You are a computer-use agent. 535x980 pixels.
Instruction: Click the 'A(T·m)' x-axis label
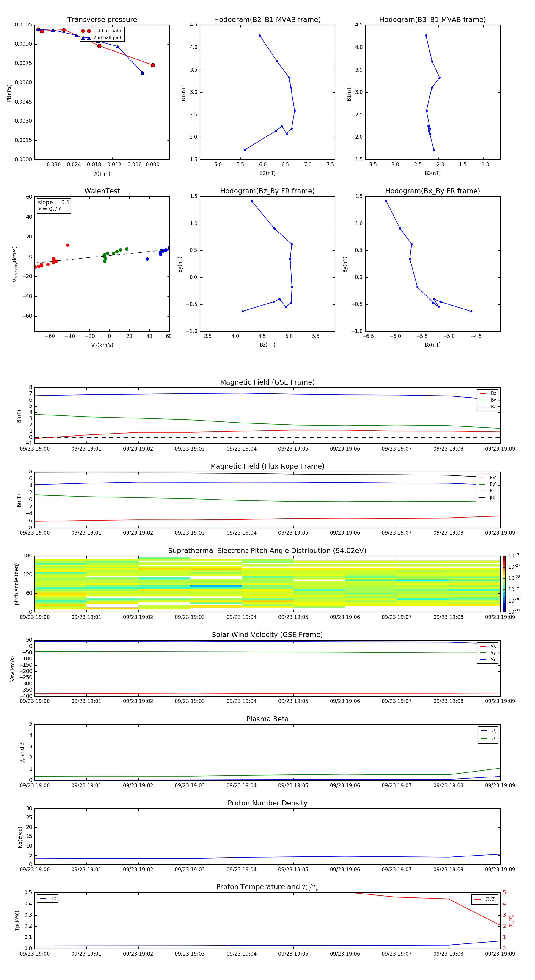click(102, 173)
